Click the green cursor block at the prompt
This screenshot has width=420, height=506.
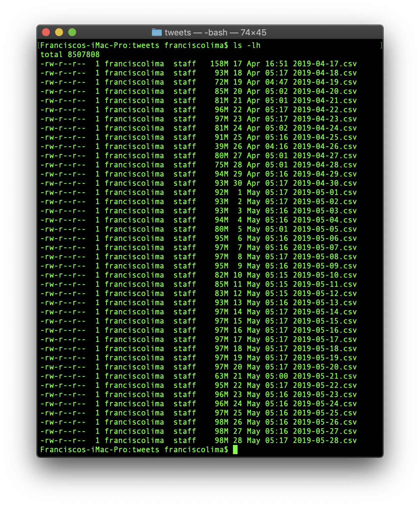(x=235, y=450)
